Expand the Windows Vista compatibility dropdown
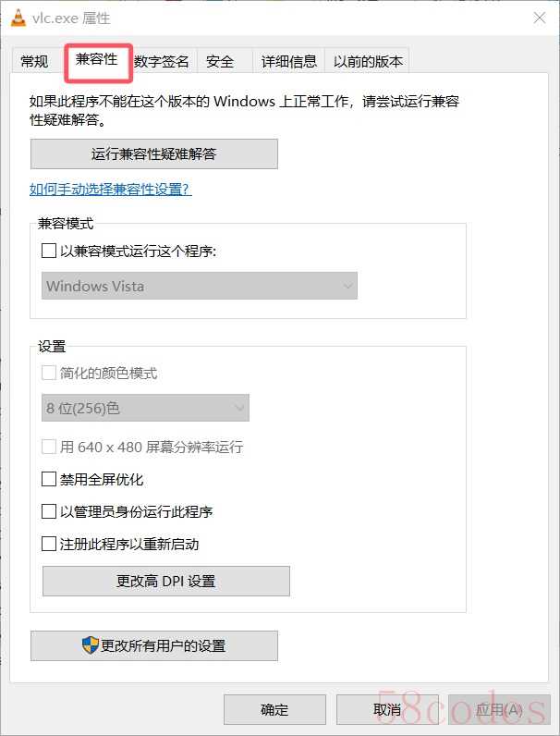 pyautogui.click(x=200, y=286)
